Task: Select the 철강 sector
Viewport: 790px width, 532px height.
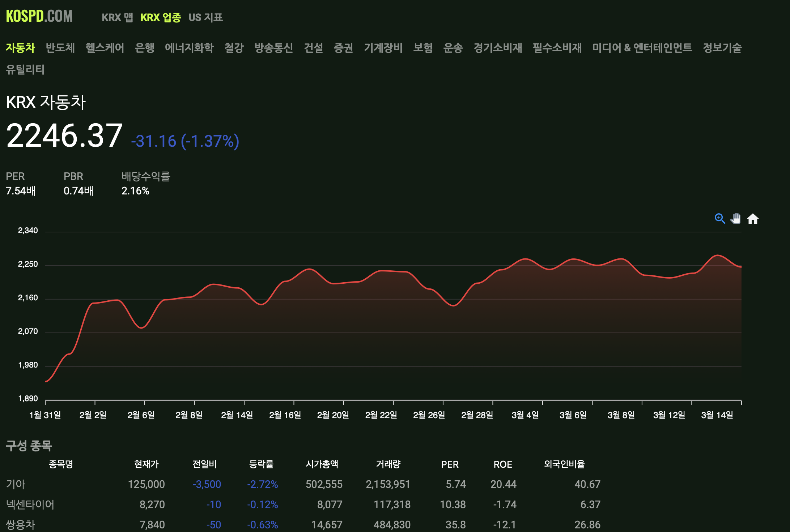Action: (x=234, y=48)
